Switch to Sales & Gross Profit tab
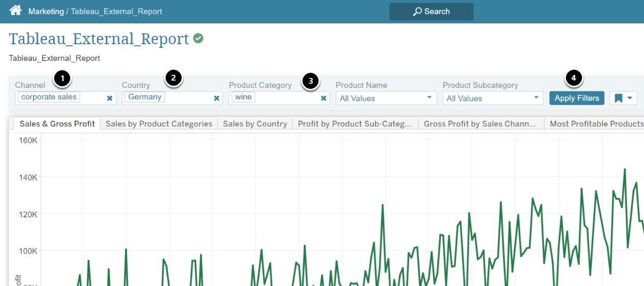This screenshot has height=286, width=644. (x=57, y=124)
